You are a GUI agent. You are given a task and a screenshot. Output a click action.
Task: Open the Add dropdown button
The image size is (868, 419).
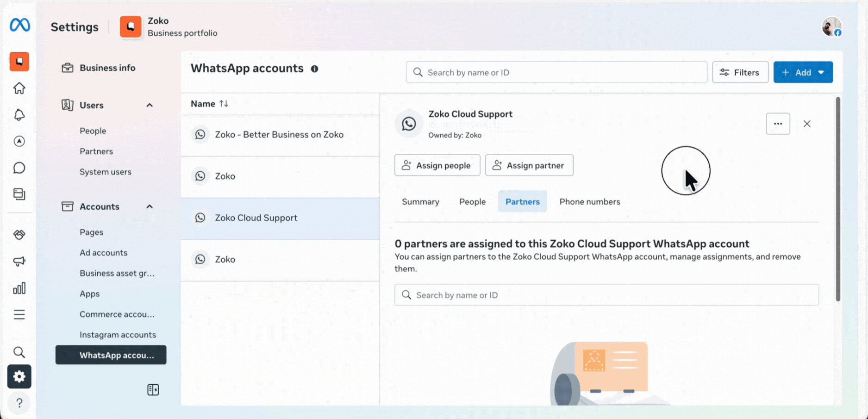(x=803, y=72)
